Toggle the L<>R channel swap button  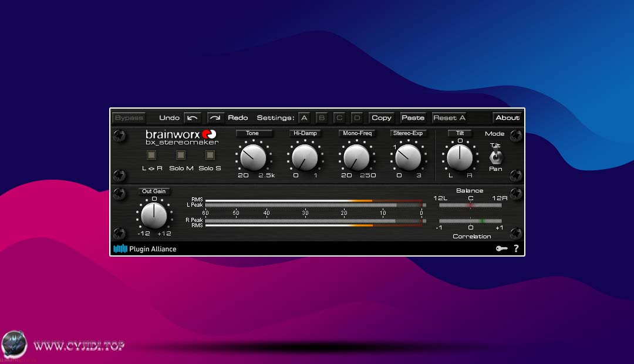tap(151, 155)
